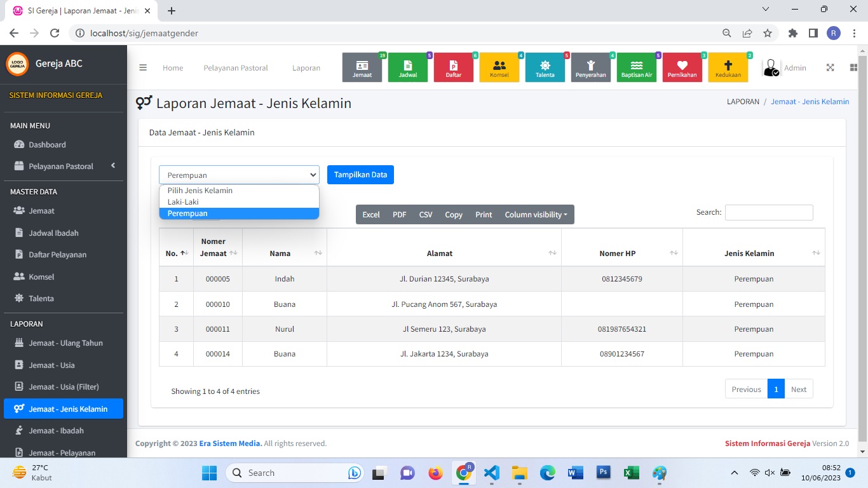Screen dimensions: 868x488
Task: Click the Jemaat shortcut tile icon
Action: tap(362, 67)
